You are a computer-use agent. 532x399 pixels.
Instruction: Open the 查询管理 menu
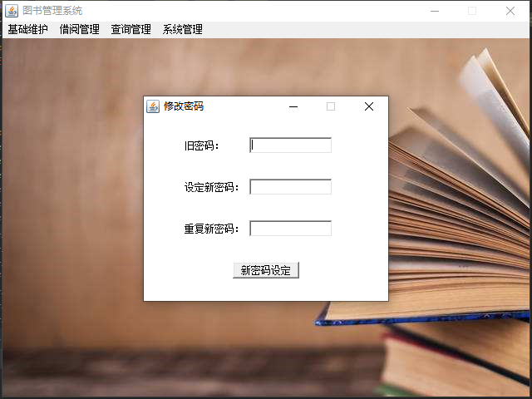pyautogui.click(x=131, y=30)
